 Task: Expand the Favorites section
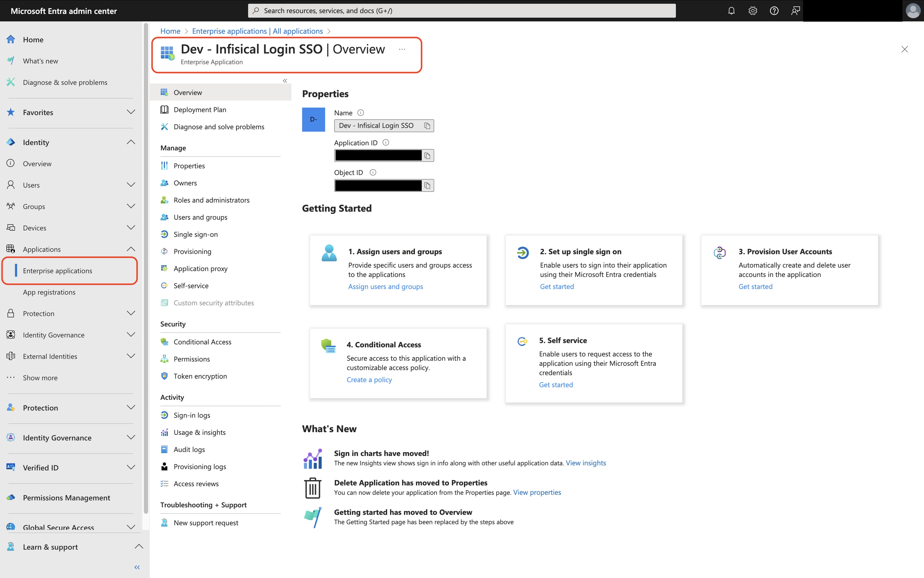click(x=131, y=112)
